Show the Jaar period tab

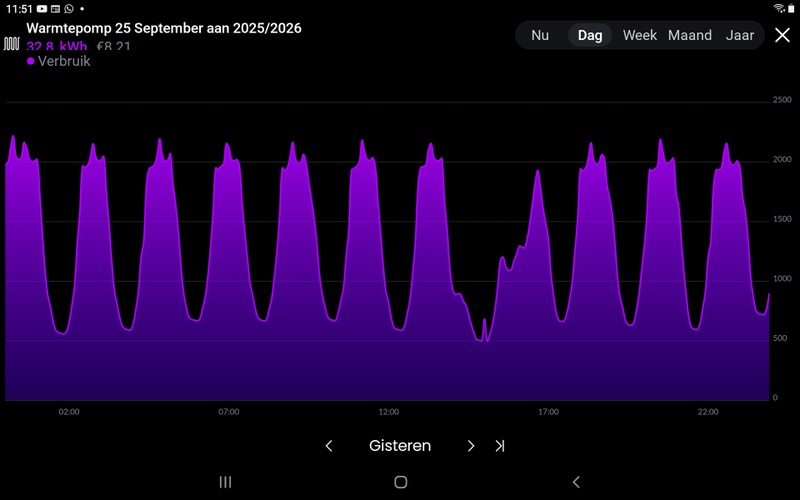740,35
